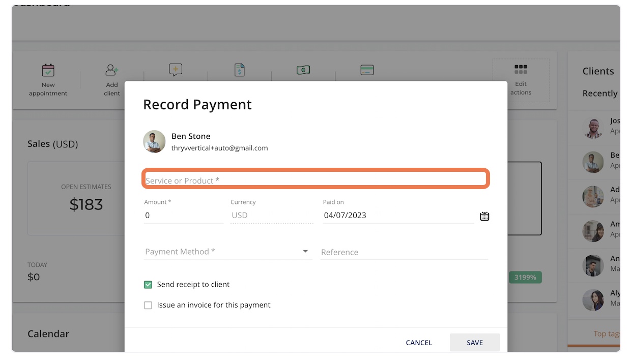Check Issue an invoice for this payment
This screenshot has width=633, height=364.
(148, 305)
